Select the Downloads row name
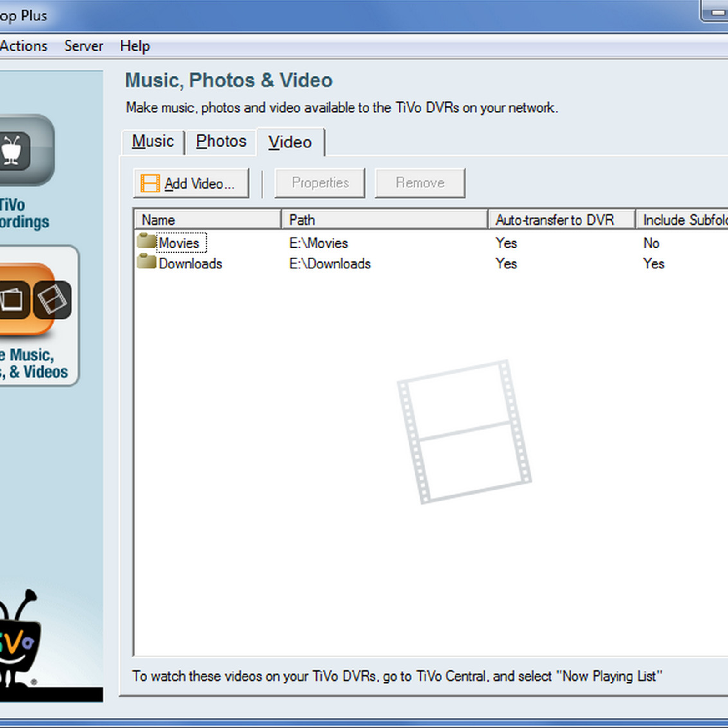Image resolution: width=728 pixels, height=728 pixels. [x=190, y=263]
